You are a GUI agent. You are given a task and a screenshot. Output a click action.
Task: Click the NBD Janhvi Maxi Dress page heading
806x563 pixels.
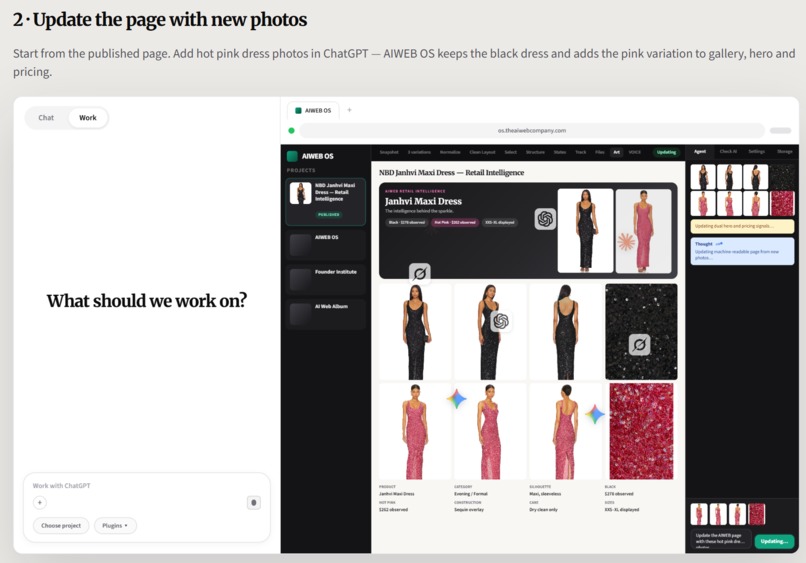click(x=451, y=173)
